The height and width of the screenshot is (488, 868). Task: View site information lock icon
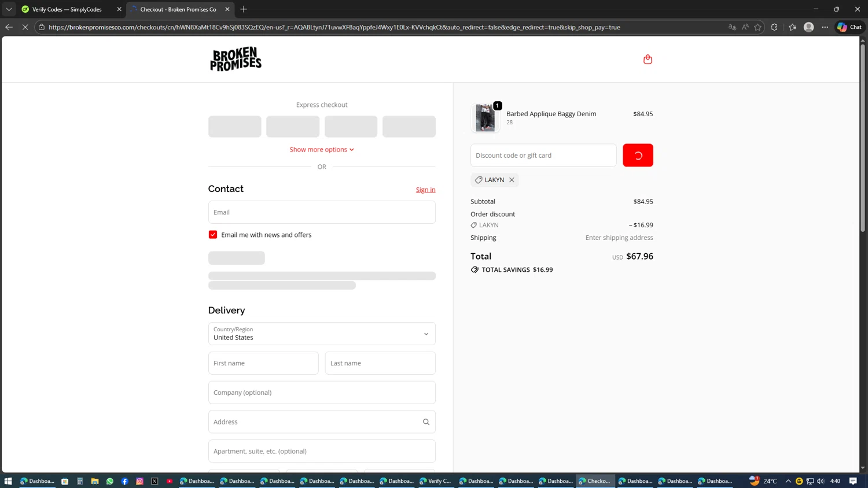click(42, 27)
